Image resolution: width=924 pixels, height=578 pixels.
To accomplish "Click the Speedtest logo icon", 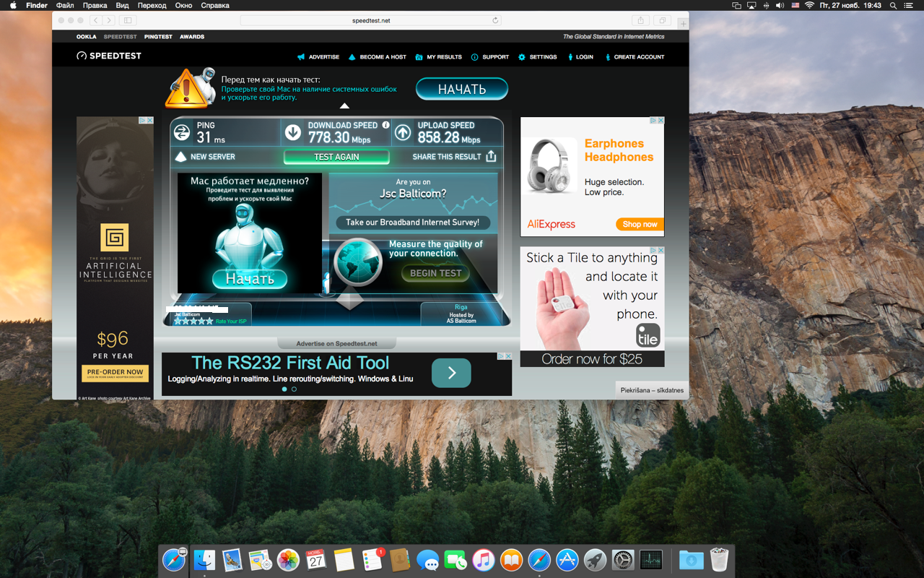I will point(81,56).
